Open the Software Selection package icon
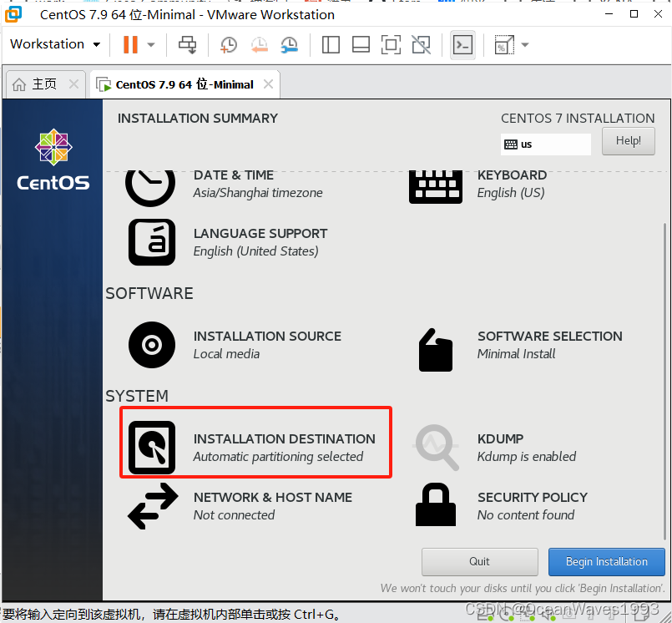 tap(436, 349)
